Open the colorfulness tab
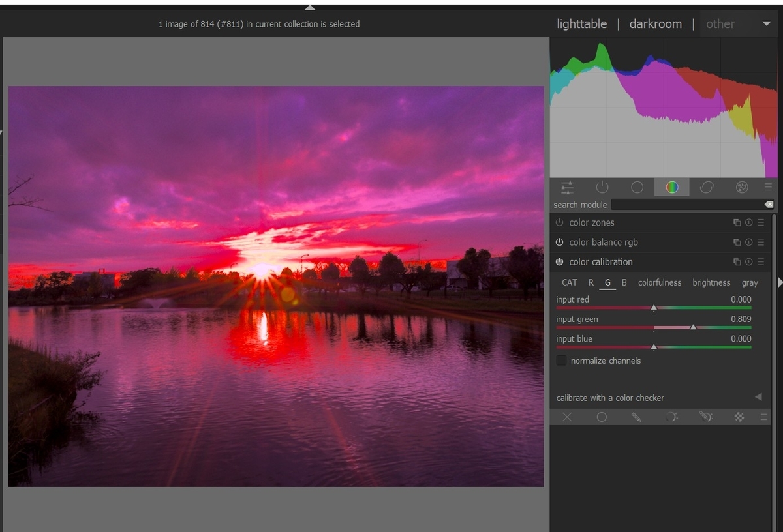 point(660,282)
